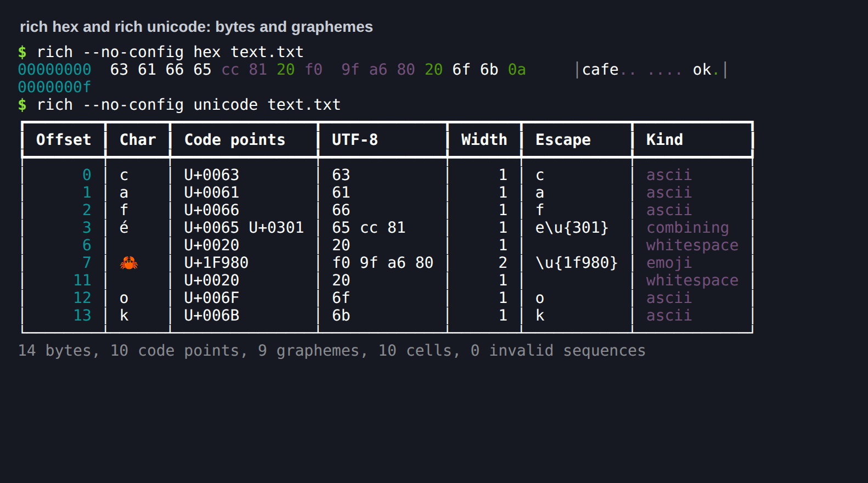The height and width of the screenshot is (483, 868).
Task: Click hex offset '00000000'
Action: [54, 70]
